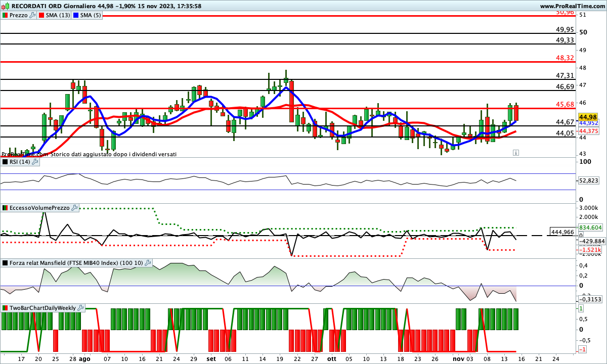The width and height of the screenshot is (607, 364).
Task: Select the SMA (5) legend label
Action: coord(91,15)
